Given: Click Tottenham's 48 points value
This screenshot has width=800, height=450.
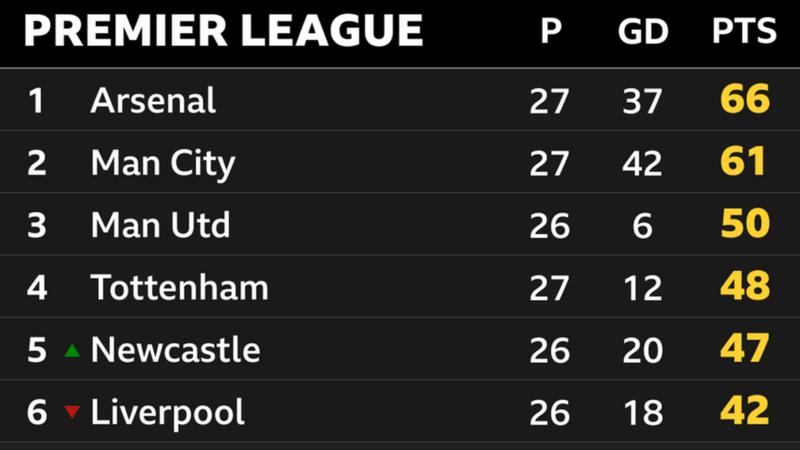Looking at the screenshot, I should coord(745,286).
